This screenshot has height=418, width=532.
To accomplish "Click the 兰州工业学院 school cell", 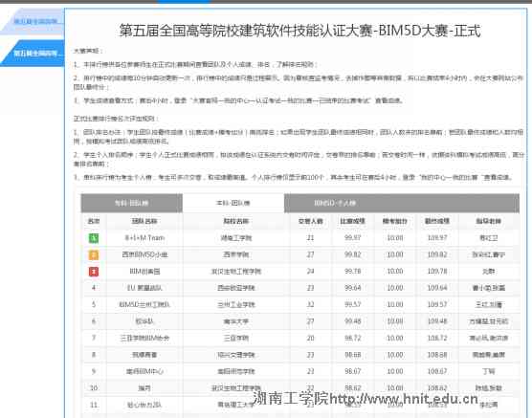I will [236, 304].
